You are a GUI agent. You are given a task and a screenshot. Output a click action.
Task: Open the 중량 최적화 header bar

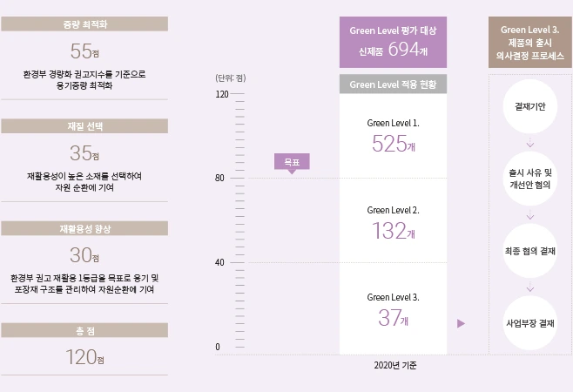click(x=84, y=24)
